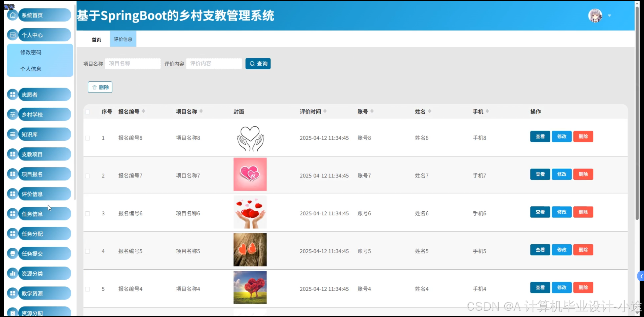Check the box for row 报名编号8
This screenshot has width=644, height=317.
click(87, 138)
